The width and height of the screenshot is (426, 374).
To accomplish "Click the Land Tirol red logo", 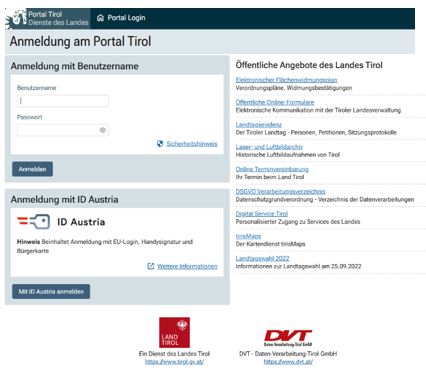I will pos(174,332).
